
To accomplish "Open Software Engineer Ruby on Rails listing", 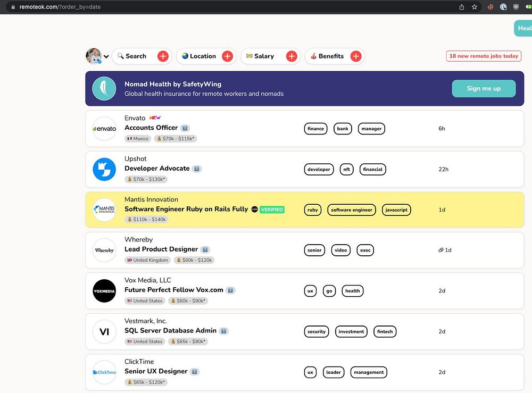I will tap(186, 209).
